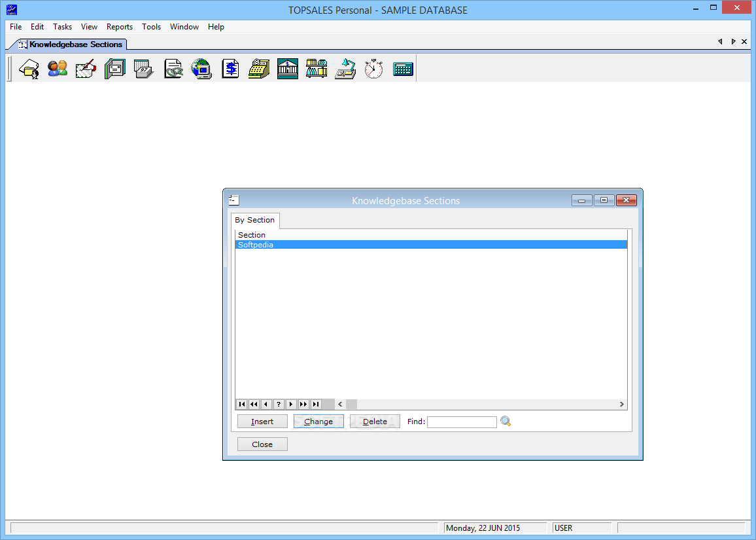Click the Insert button

[262, 422]
